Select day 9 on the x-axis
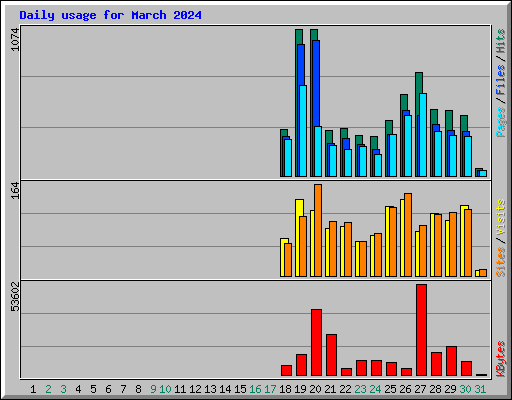This screenshot has height=400, width=512. 153,389
